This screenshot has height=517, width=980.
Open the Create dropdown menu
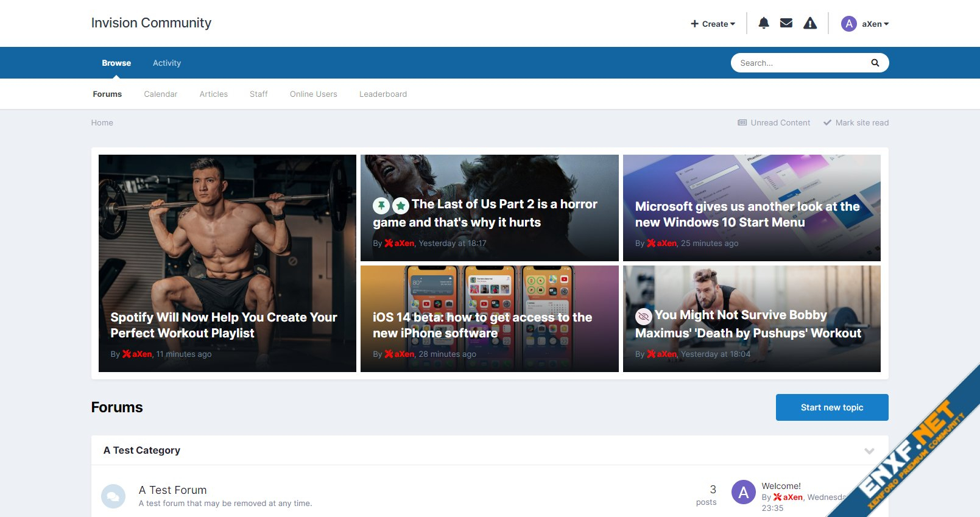pyautogui.click(x=713, y=24)
